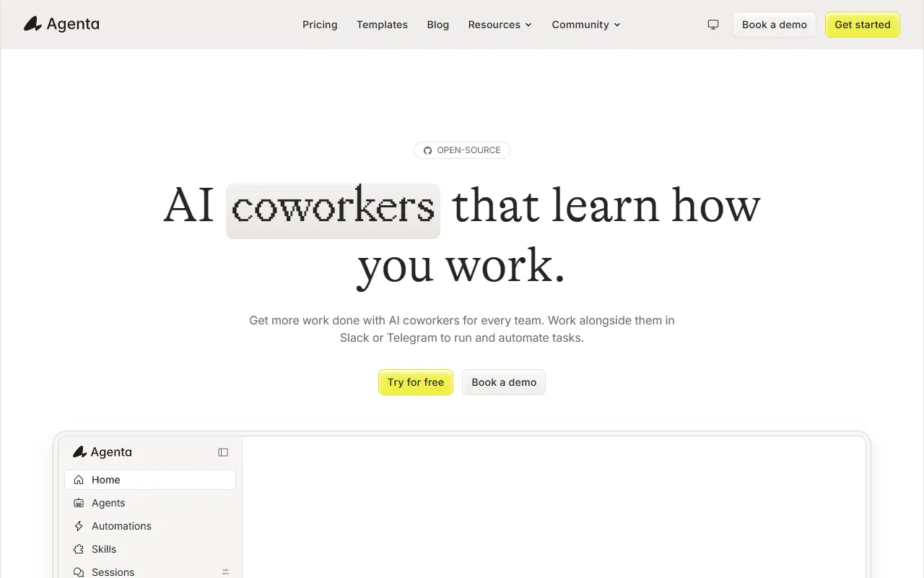Expand the Community dropdown menu
This screenshot has width=924, height=578.
(586, 25)
